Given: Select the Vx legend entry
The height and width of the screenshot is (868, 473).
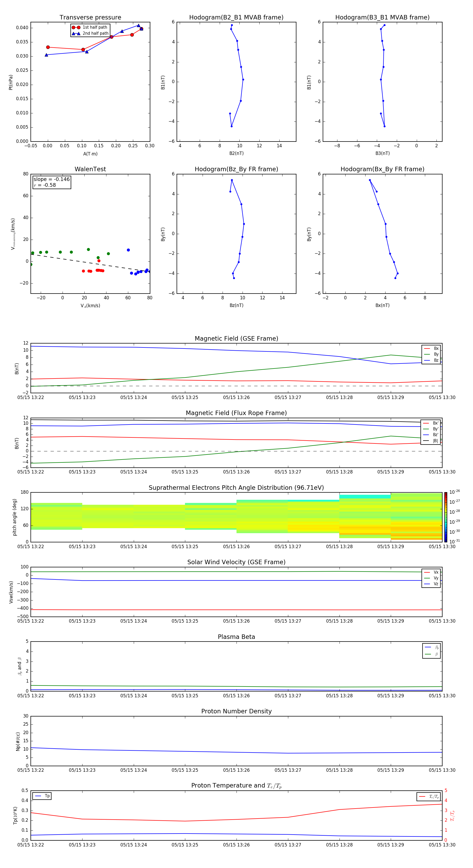Looking at the screenshot, I should [x=431, y=572].
